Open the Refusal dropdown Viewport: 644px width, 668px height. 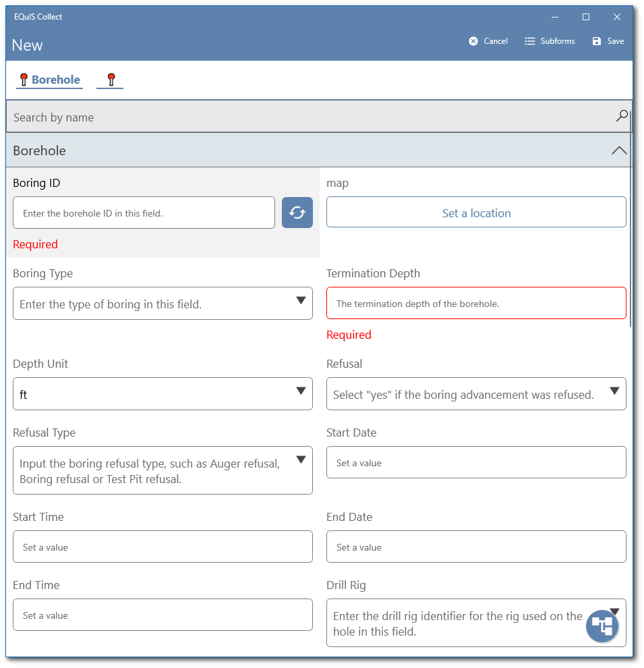[614, 390]
